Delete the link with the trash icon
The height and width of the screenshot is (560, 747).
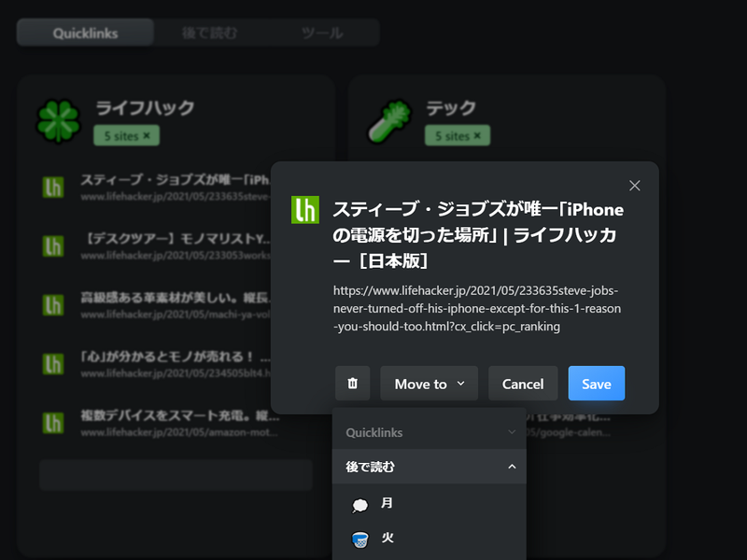353,384
